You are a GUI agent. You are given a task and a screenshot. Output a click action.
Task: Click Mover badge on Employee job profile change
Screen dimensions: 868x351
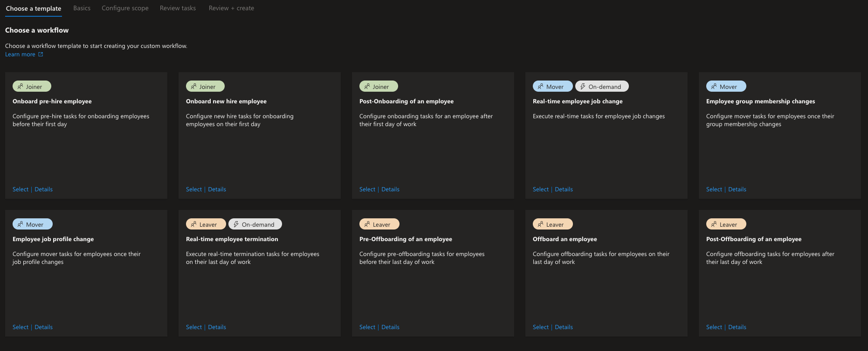(x=32, y=224)
